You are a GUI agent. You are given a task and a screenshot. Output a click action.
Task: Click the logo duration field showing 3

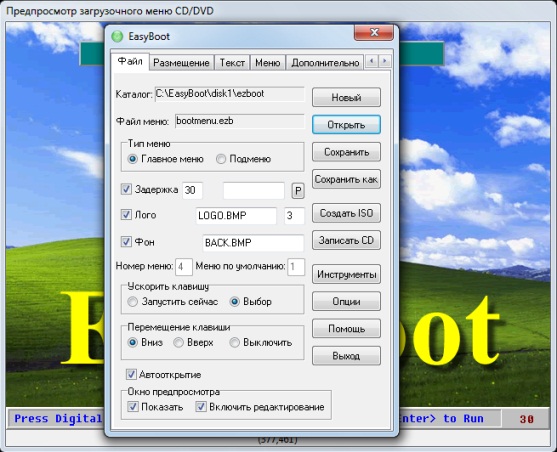[294, 216]
